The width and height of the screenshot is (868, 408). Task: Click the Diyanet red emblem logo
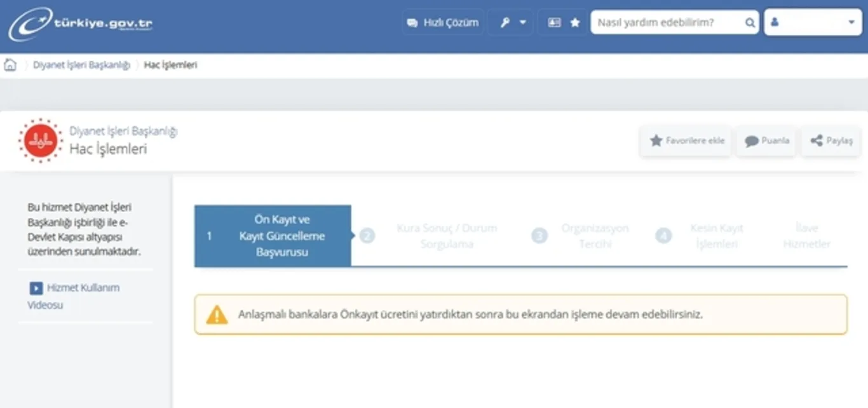tap(41, 140)
